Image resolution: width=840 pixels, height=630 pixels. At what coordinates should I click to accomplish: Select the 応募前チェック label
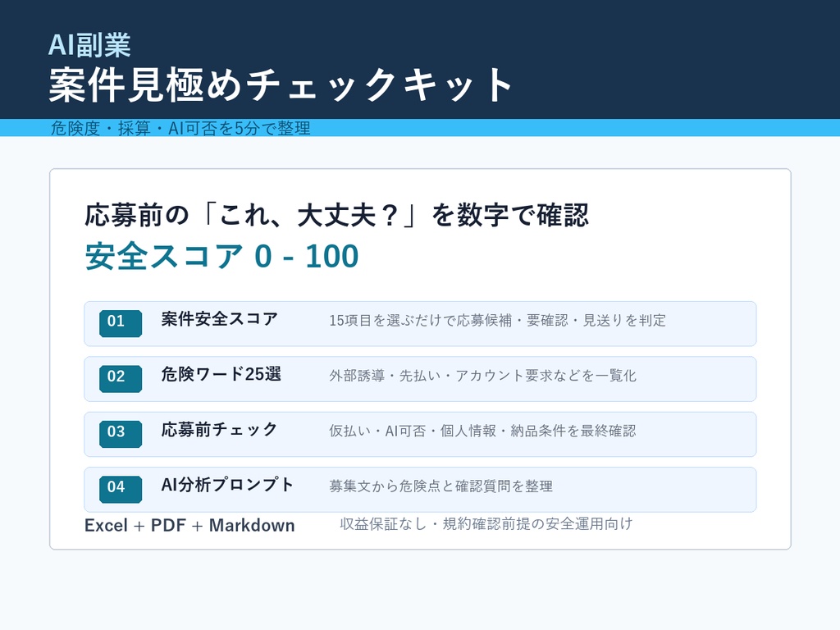220,430
